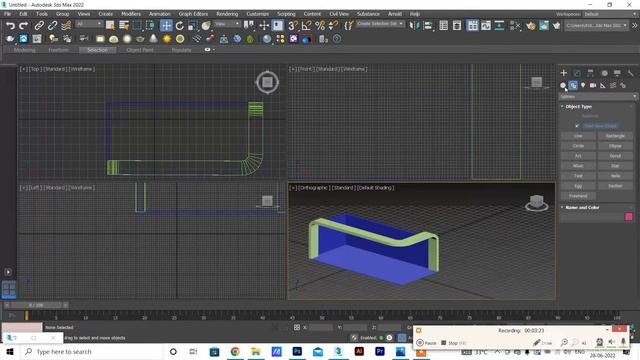Switch to the Freeform ribbon tab
The height and width of the screenshot is (360, 640).
(58, 50)
